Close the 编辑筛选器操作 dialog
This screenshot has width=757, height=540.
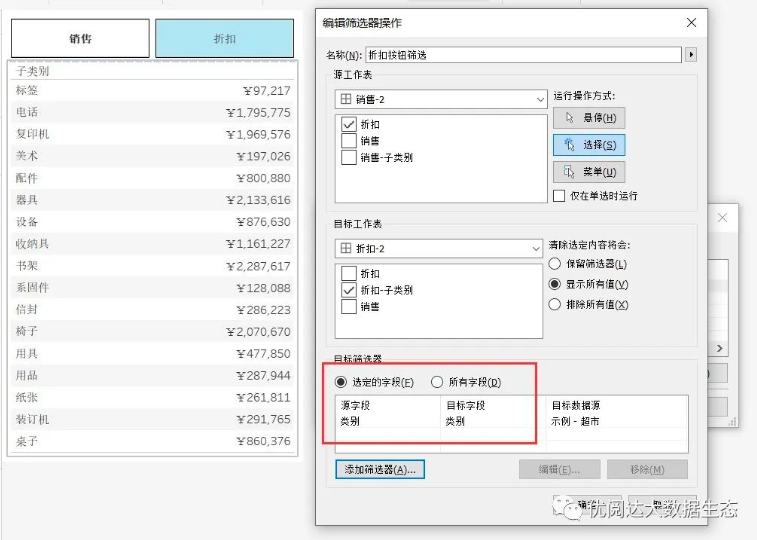pos(691,22)
